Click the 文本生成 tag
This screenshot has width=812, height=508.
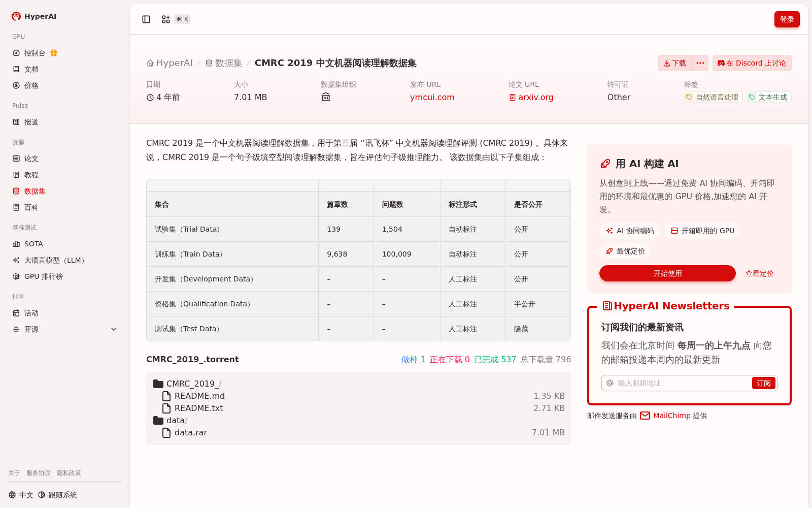[x=769, y=97]
